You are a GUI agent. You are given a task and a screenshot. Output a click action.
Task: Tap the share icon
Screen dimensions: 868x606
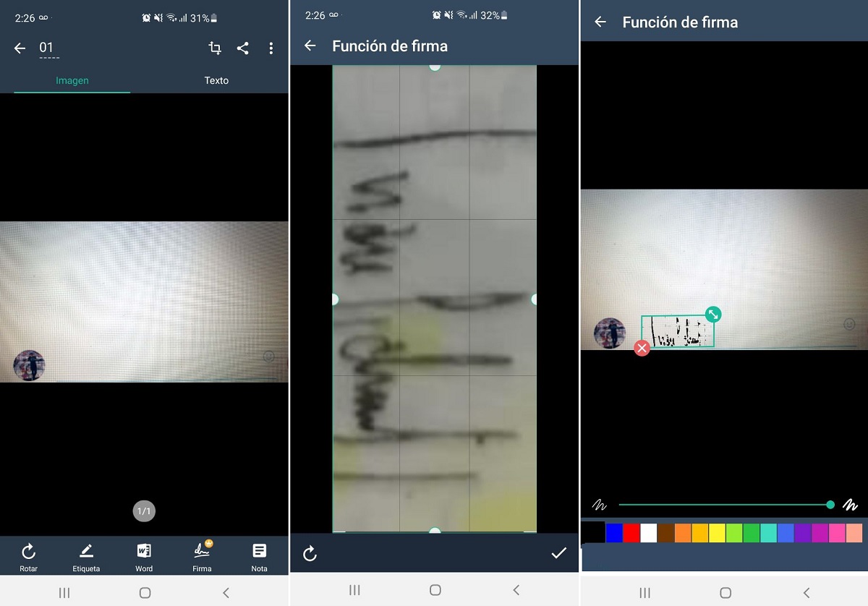(243, 48)
